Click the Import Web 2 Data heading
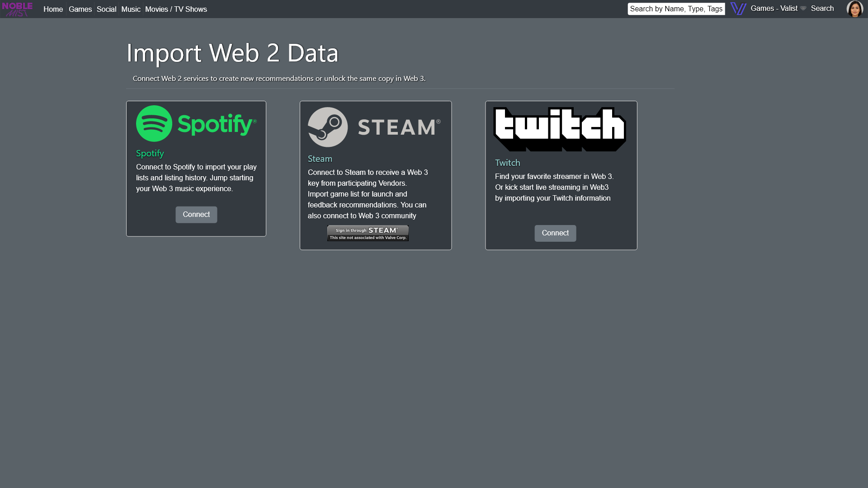 (x=232, y=53)
